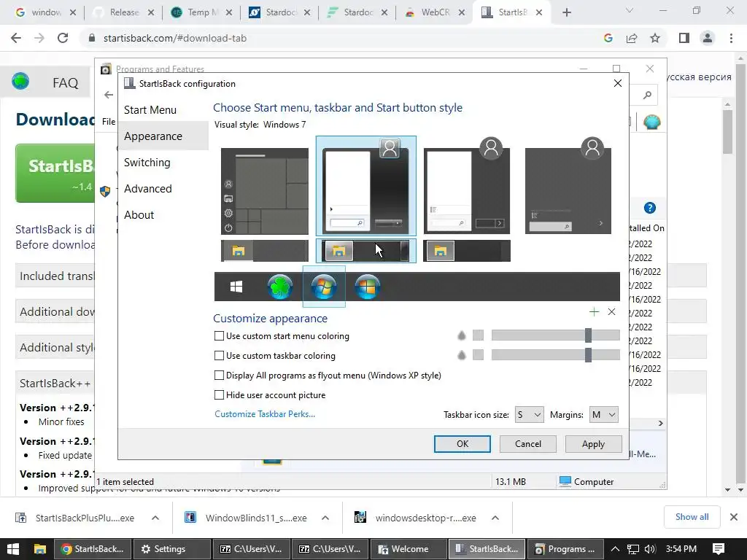The width and height of the screenshot is (747, 560).
Task: Open the action center notifications icon
Action: coord(719,549)
